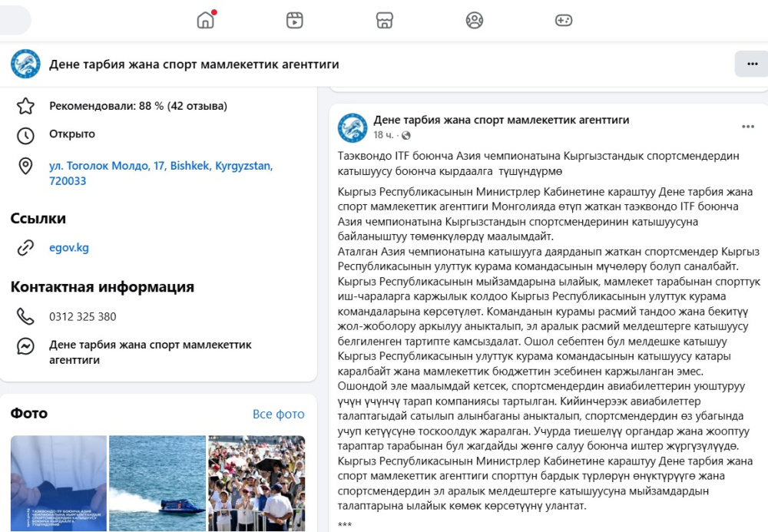Click the map pin location icon
Screen dimensions: 768x532
[x=25, y=167]
